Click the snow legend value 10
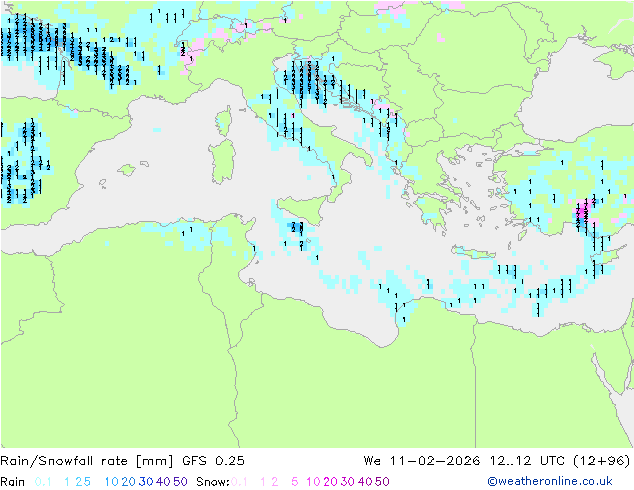The height and width of the screenshot is (490, 634). click(x=313, y=482)
